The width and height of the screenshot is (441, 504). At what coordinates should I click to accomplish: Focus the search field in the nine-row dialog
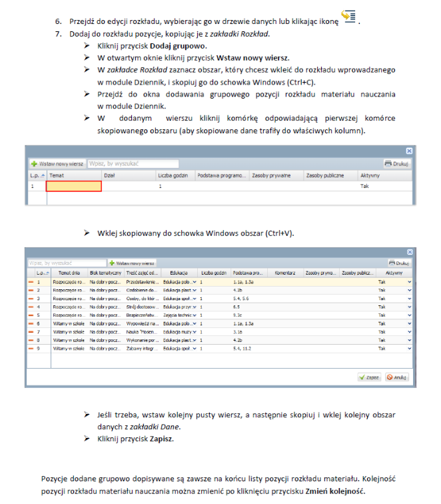point(67,263)
